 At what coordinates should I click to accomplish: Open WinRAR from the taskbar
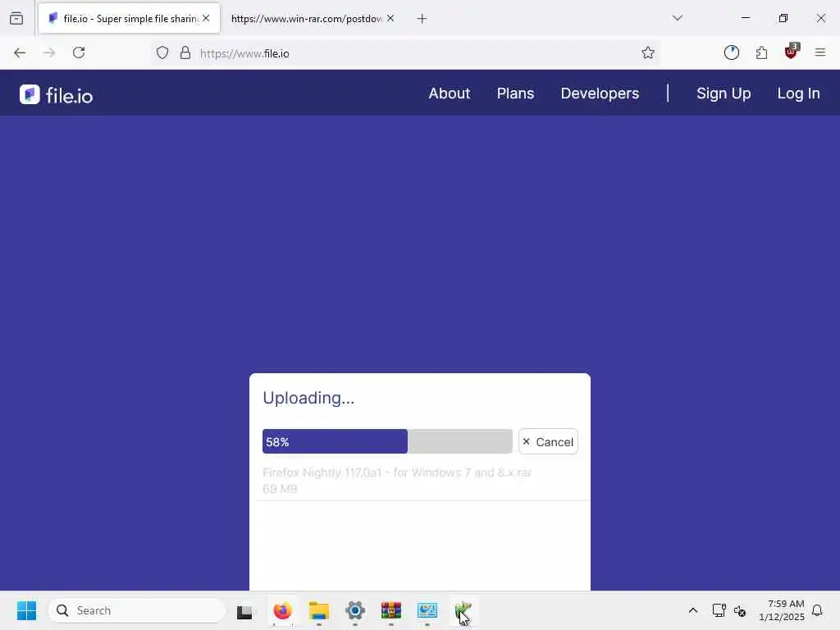click(391, 610)
